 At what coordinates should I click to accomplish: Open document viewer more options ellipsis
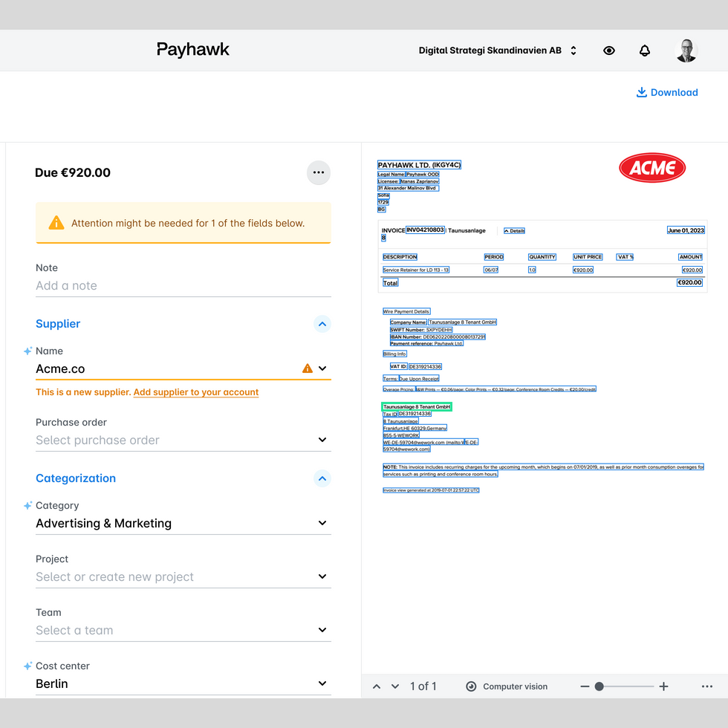[707, 686]
